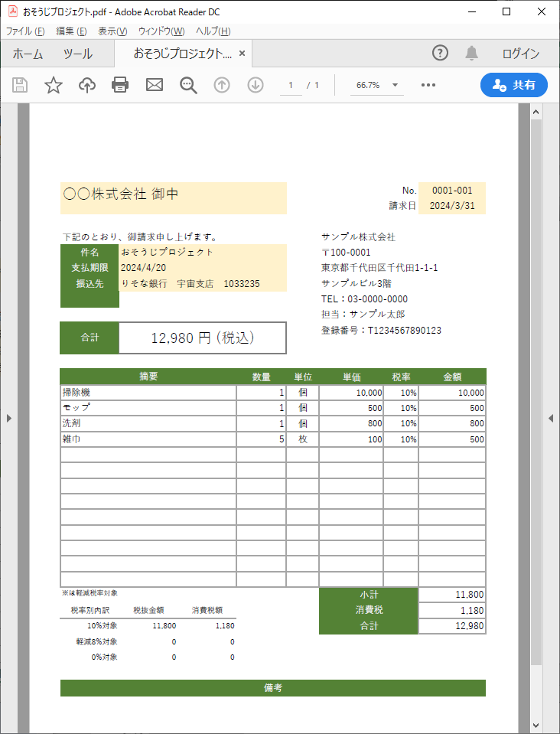Click registration number T1234567890123
This screenshot has width=560, height=734.
(404, 331)
